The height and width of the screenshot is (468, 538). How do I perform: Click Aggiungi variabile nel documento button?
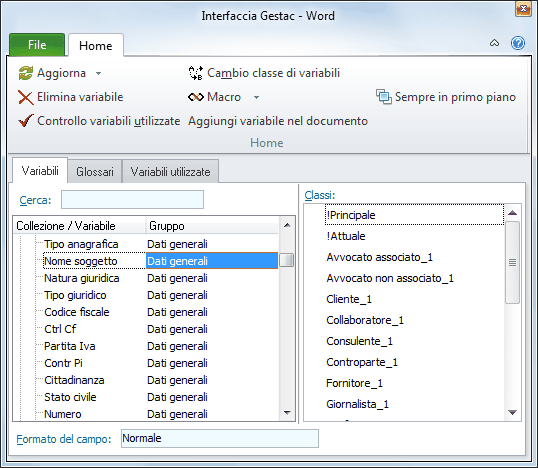(278, 121)
